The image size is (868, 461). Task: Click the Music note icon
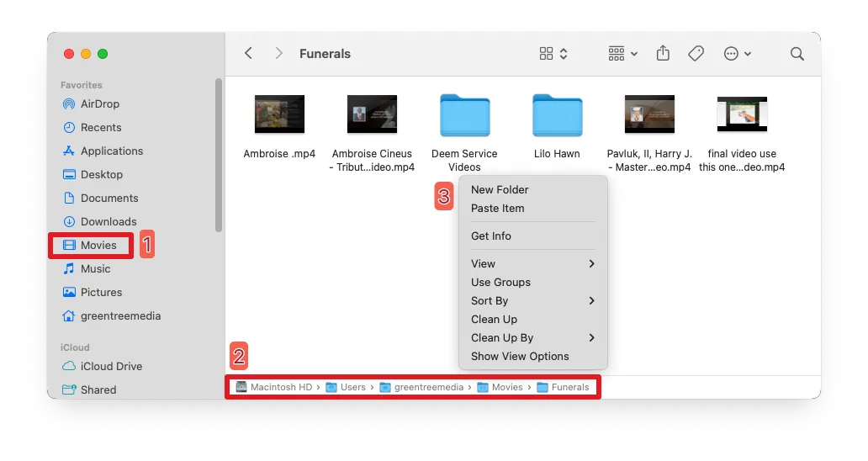click(69, 268)
